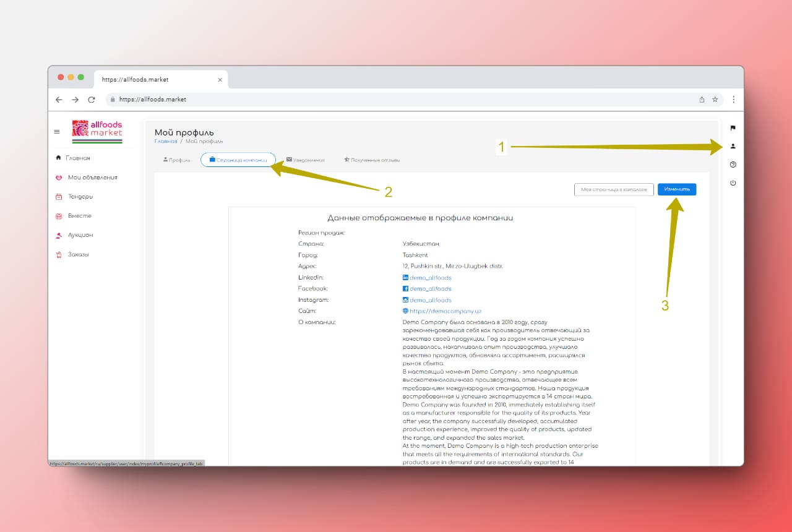Select the https://allfoods.market browser tab
The width and height of the screenshot is (792, 532).
pos(161,80)
